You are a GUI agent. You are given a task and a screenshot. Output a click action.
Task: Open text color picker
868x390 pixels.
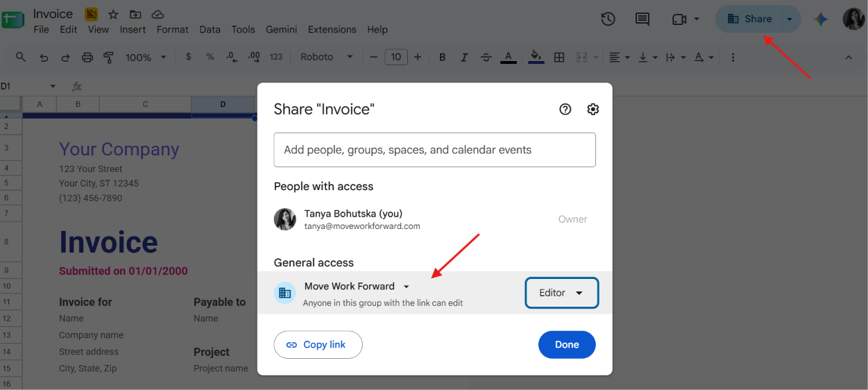[x=508, y=58]
